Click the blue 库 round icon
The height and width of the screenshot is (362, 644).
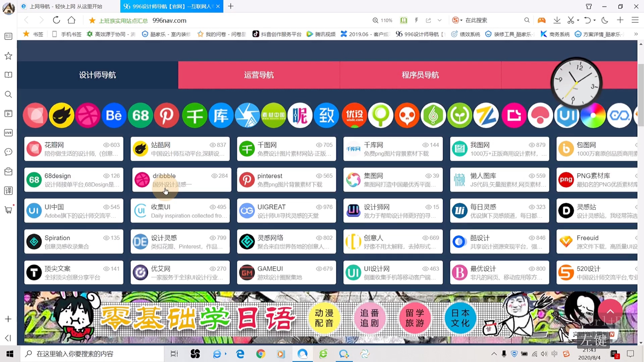(x=221, y=115)
